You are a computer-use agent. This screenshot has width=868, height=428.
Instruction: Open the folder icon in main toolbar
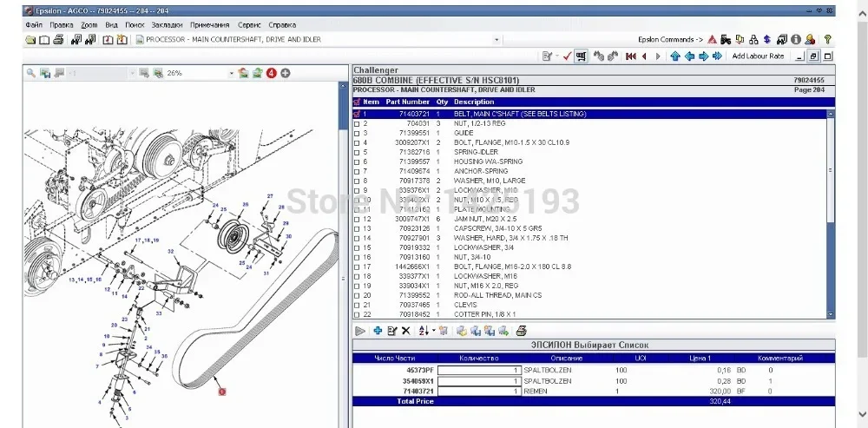pos(30,40)
